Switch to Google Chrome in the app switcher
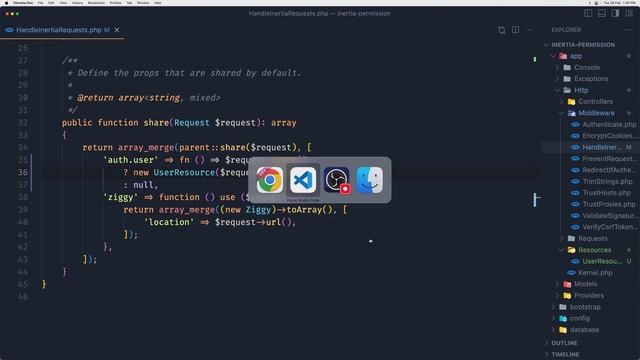Viewport: 640px width, 360px height. click(269, 180)
